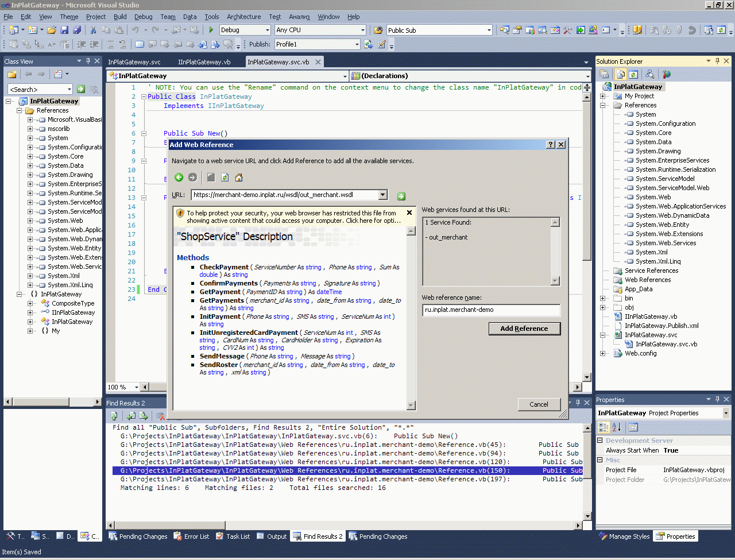
Task: Open the Debug configuration dropdown
Action: (x=267, y=30)
